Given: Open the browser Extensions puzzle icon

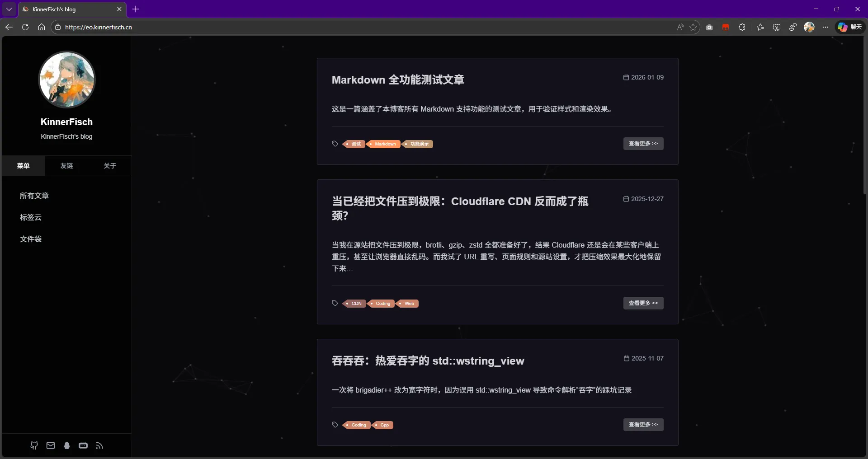Looking at the screenshot, I should point(742,27).
